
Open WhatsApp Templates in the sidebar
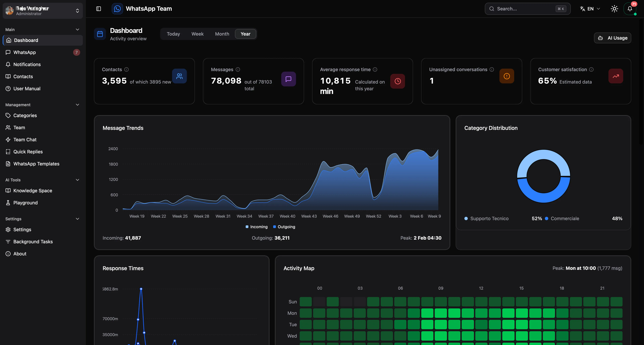[36, 164]
